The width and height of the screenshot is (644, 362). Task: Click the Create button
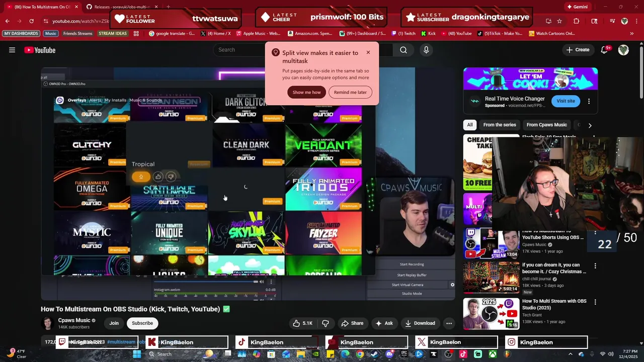click(x=578, y=50)
